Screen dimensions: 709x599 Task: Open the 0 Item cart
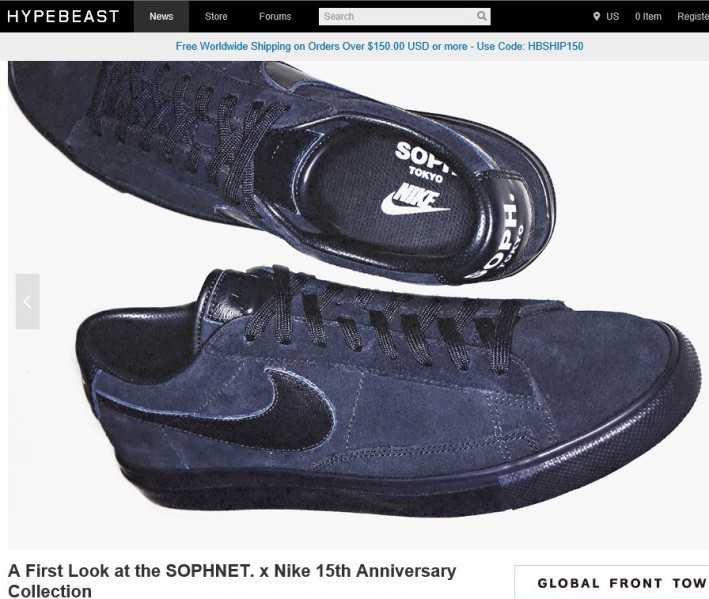648,16
